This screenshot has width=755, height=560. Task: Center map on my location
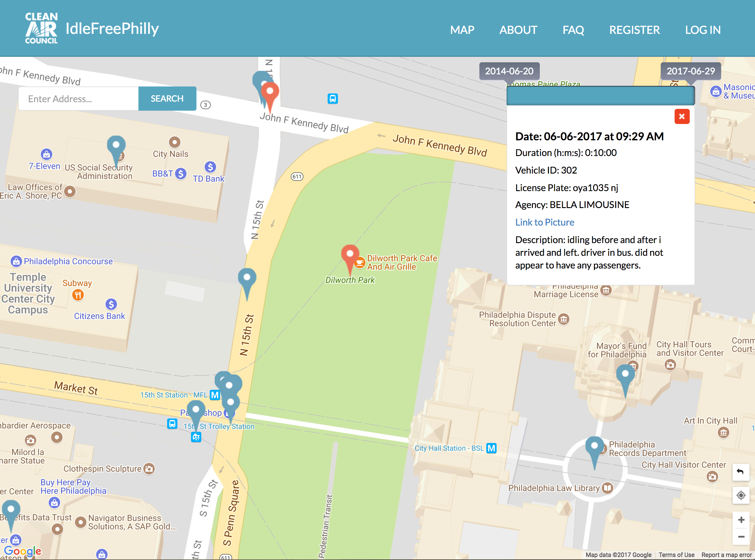741,495
